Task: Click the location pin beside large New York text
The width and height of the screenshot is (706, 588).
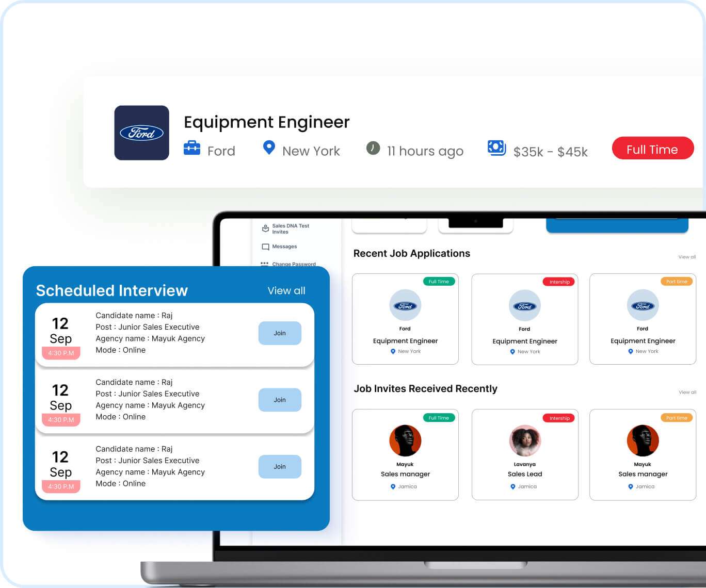Action: pyautogui.click(x=269, y=148)
